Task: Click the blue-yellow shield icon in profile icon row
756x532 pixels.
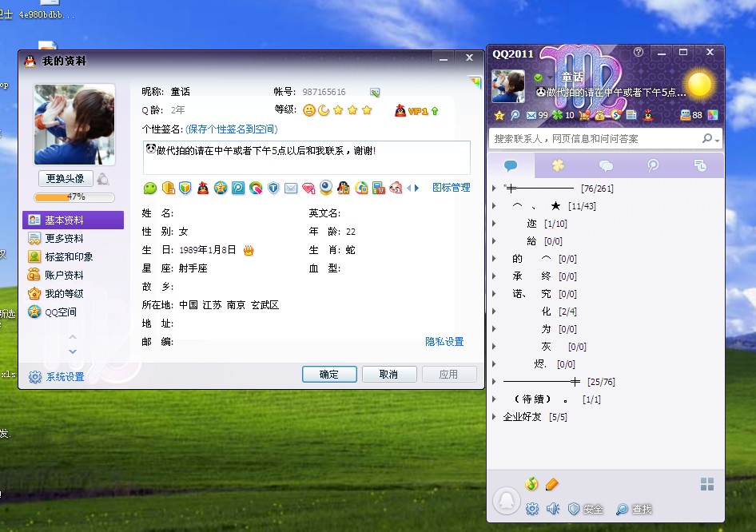Action: pyautogui.click(x=185, y=188)
